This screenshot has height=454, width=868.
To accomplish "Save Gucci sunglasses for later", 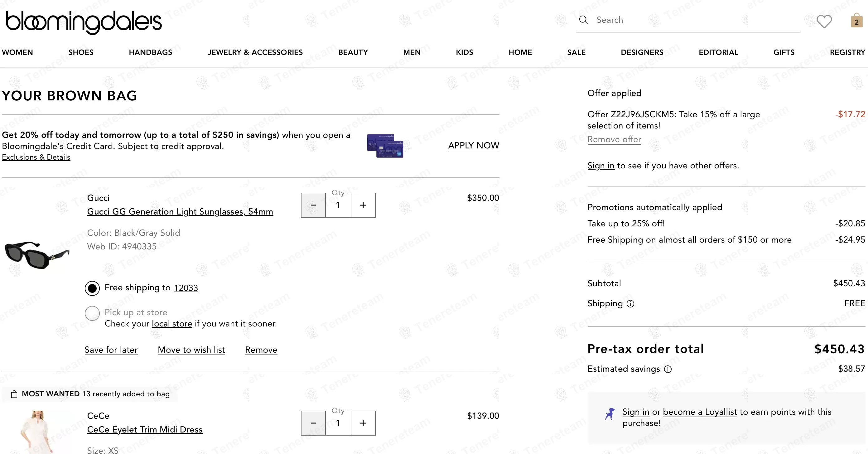I will point(111,350).
